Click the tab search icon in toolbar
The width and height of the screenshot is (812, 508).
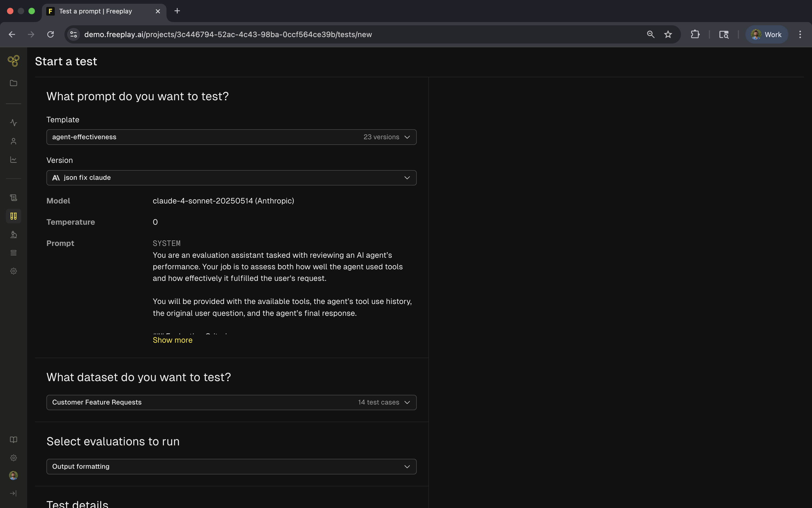click(x=724, y=34)
